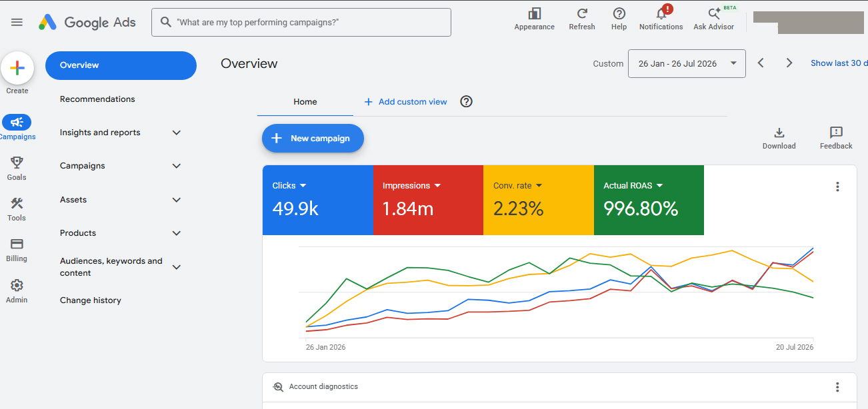Click the Create plus button
The height and width of the screenshot is (409, 868).
(x=17, y=68)
